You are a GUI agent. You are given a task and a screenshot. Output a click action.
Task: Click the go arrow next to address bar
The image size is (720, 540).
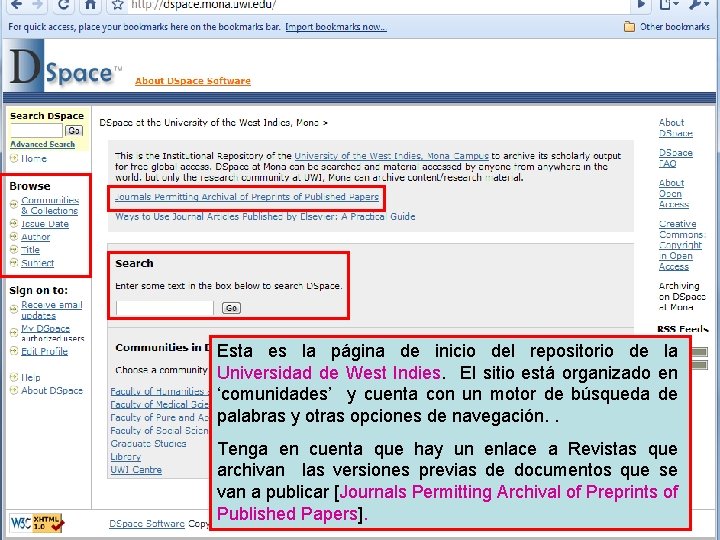click(x=641, y=5)
